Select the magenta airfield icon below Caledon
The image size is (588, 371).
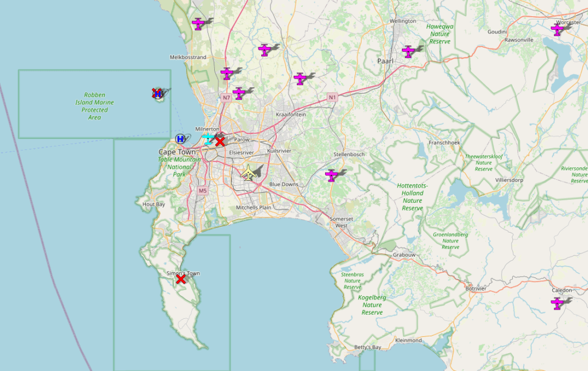[557, 303]
